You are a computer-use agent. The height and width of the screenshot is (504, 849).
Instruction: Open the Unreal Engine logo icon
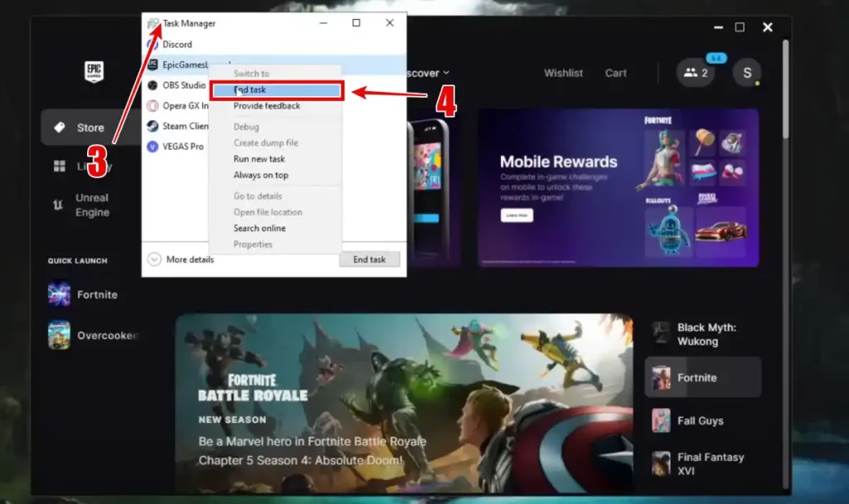pyautogui.click(x=58, y=206)
